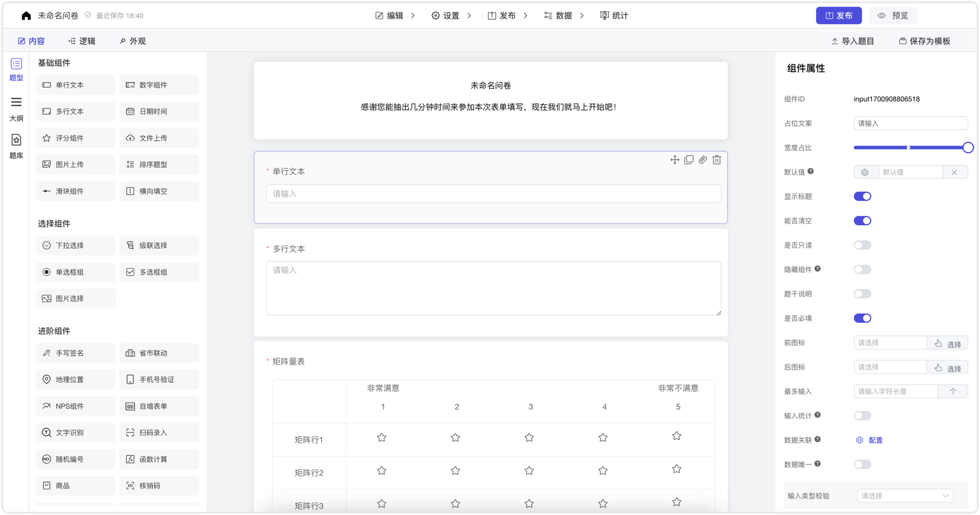Toggle 能否清空 switch
This screenshot has height=515, width=980.
pyautogui.click(x=863, y=221)
